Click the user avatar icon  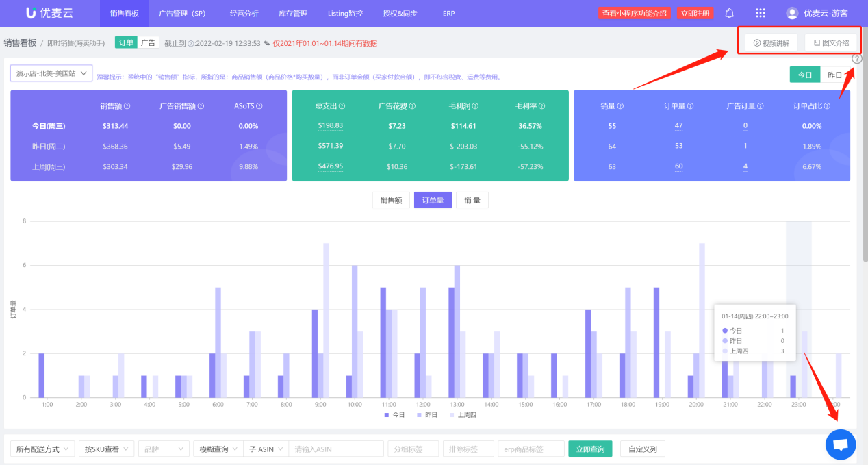(x=792, y=13)
